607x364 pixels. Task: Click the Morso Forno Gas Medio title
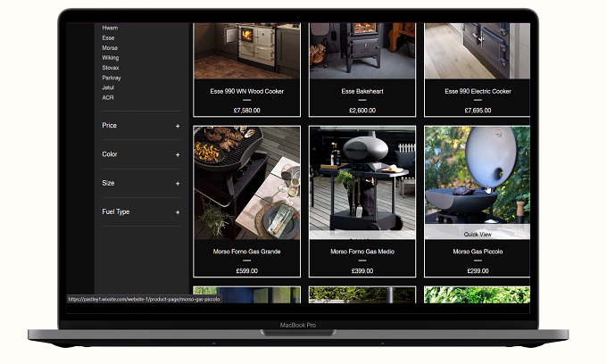pyautogui.click(x=362, y=252)
